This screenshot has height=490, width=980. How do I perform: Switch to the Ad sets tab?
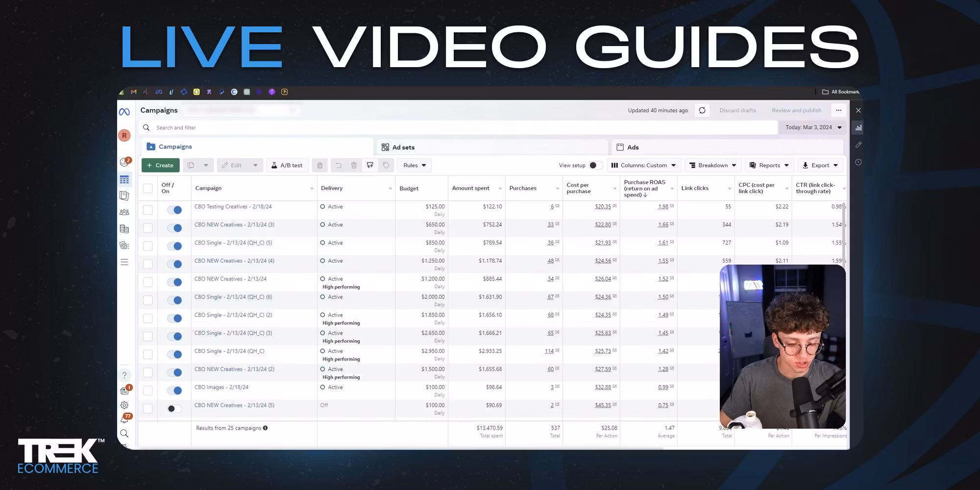coord(403,147)
